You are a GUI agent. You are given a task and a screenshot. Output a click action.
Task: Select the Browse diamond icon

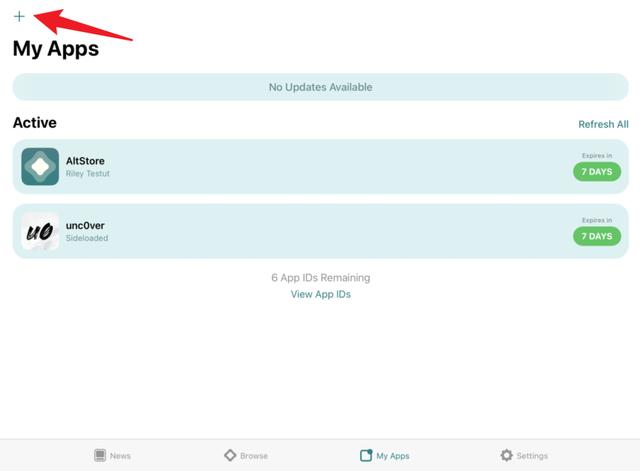point(230,455)
